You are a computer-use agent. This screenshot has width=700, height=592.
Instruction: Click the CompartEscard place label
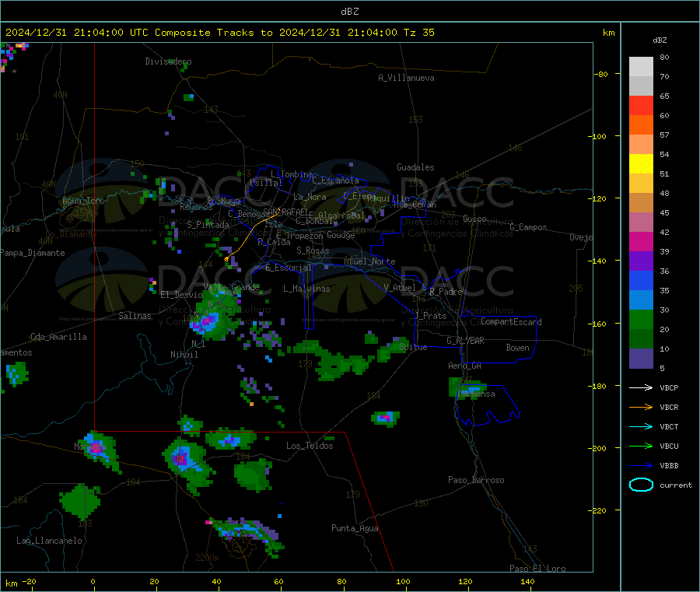click(x=511, y=321)
